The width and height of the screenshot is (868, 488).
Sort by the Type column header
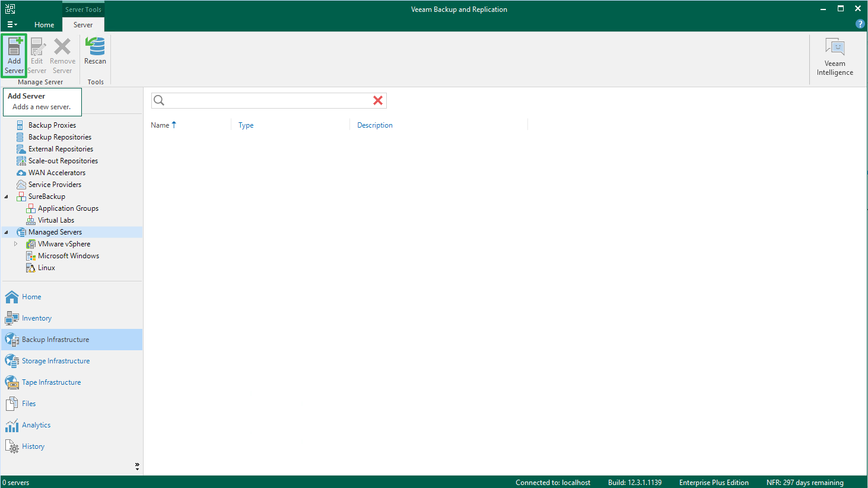pos(246,125)
